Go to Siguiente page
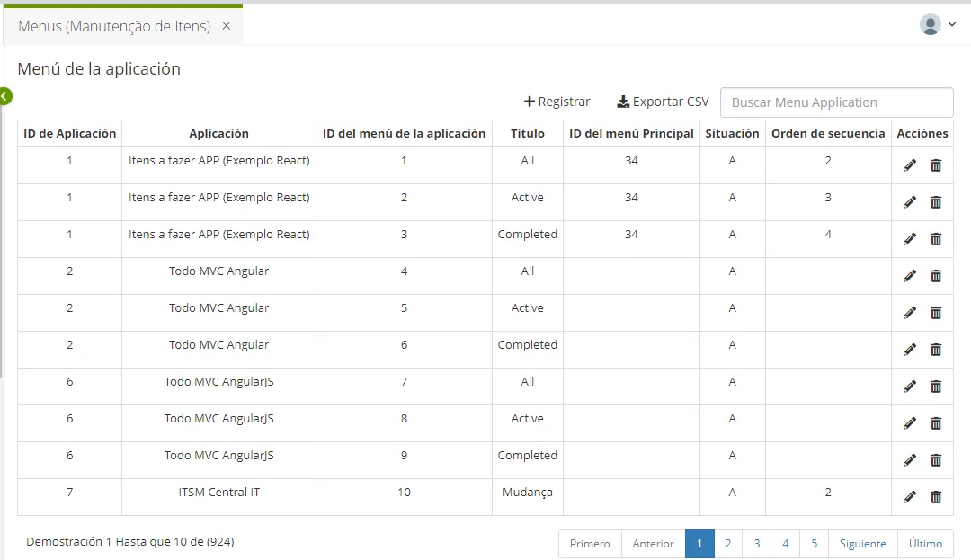 point(862,543)
